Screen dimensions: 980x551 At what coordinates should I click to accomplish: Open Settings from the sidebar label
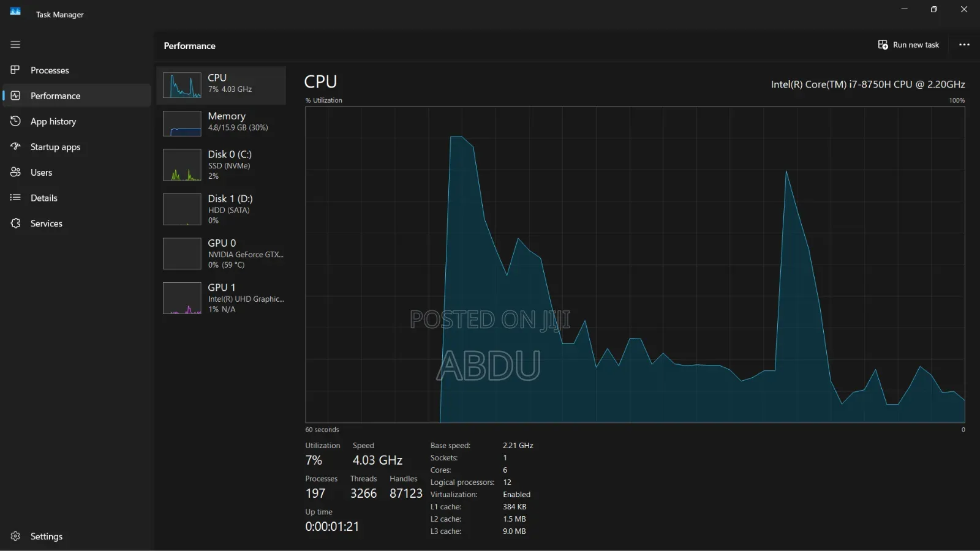point(47,536)
